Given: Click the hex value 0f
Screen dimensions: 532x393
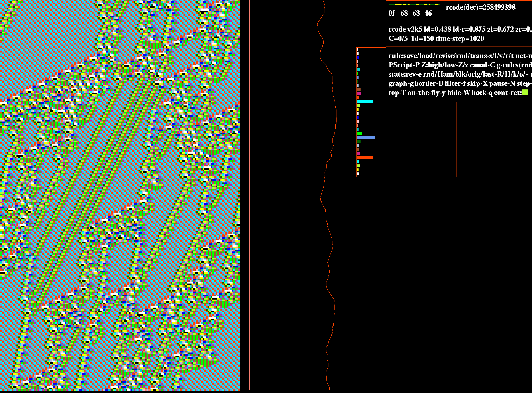Looking at the screenshot, I should pyautogui.click(x=391, y=13).
